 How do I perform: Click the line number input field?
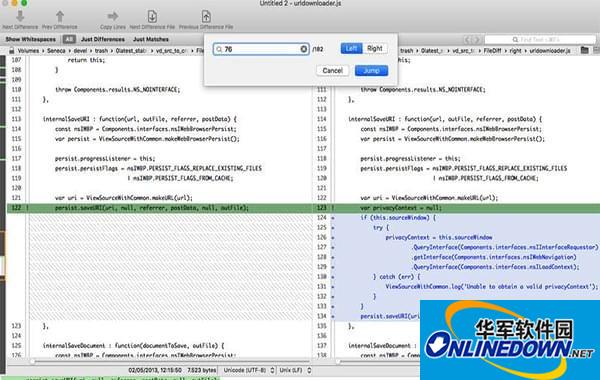click(x=261, y=49)
